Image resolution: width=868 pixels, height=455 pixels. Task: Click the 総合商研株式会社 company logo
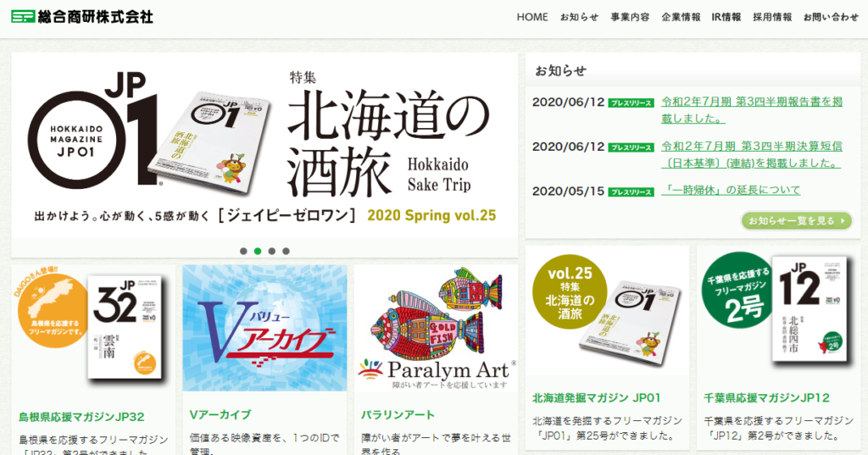[82, 17]
